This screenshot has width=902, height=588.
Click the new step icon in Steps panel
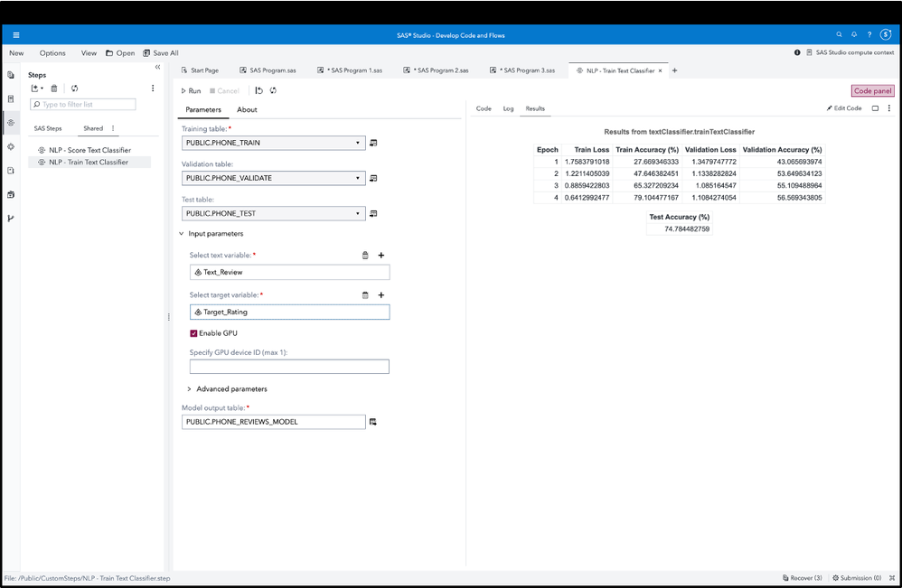tap(37, 89)
